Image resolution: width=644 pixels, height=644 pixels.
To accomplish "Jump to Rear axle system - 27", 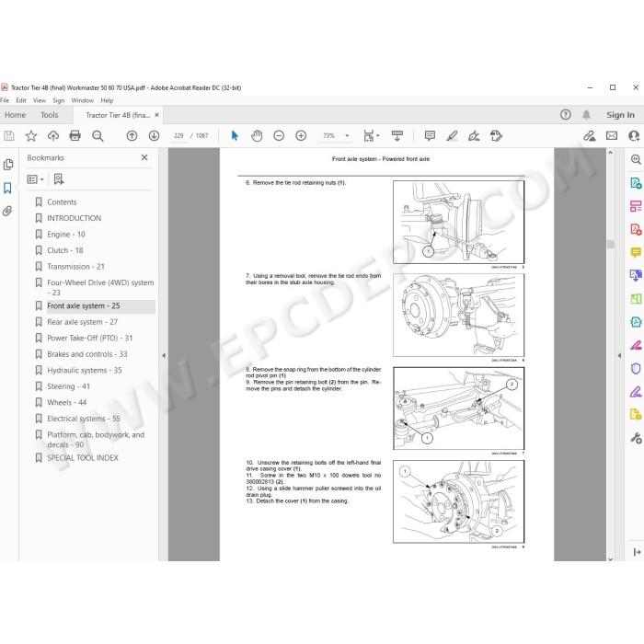I will pyautogui.click(x=83, y=322).
